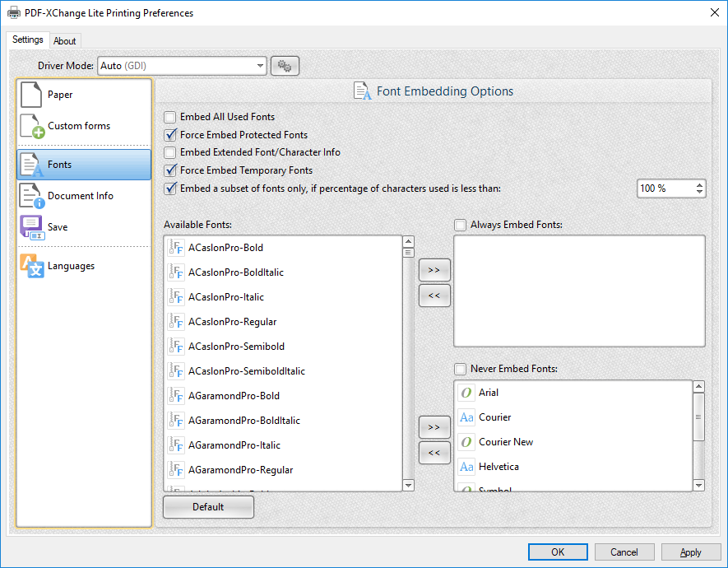Click the OpenType icon beside Arial
The image size is (728, 568).
coord(466,393)
